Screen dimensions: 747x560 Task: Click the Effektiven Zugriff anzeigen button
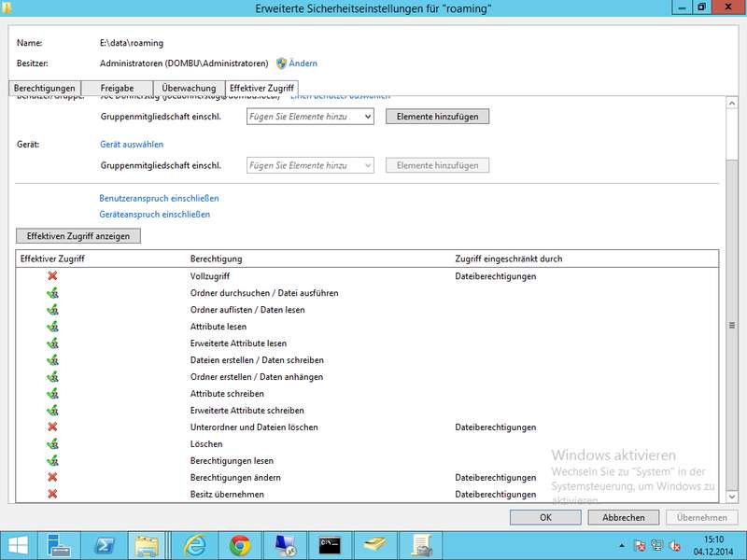pos(78,236)
